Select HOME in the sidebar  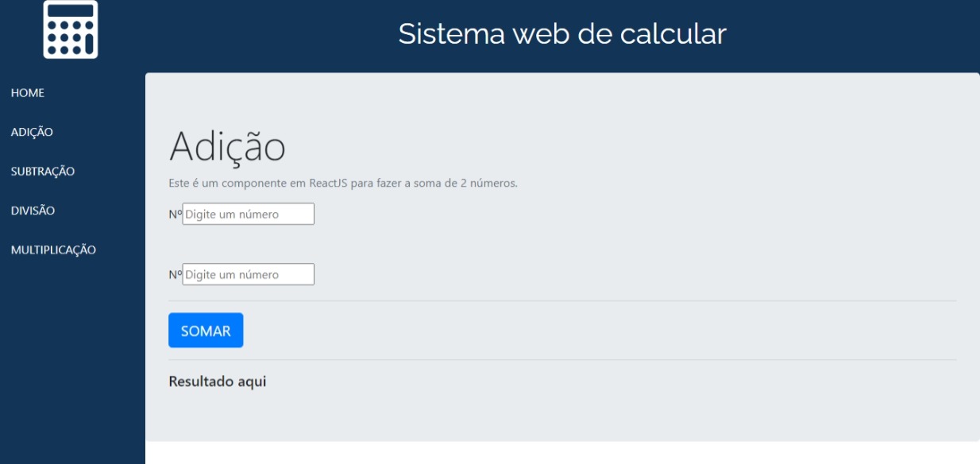click(x=25, y=93)
